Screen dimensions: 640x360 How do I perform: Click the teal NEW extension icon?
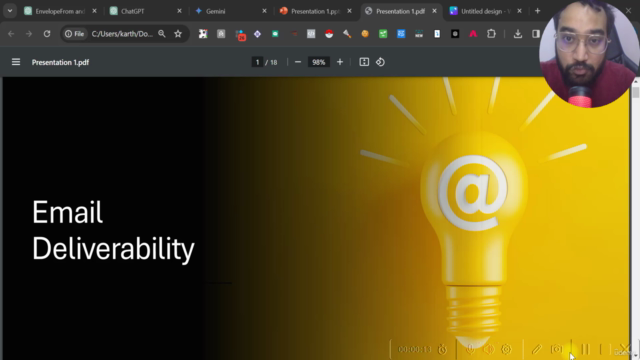point(419,34)
